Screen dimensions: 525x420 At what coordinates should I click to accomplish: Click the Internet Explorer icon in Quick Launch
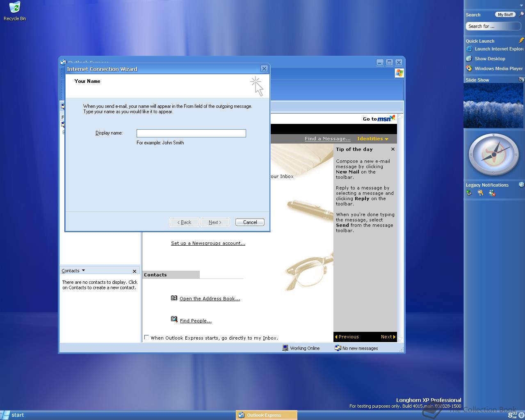(x=469, y=49)
